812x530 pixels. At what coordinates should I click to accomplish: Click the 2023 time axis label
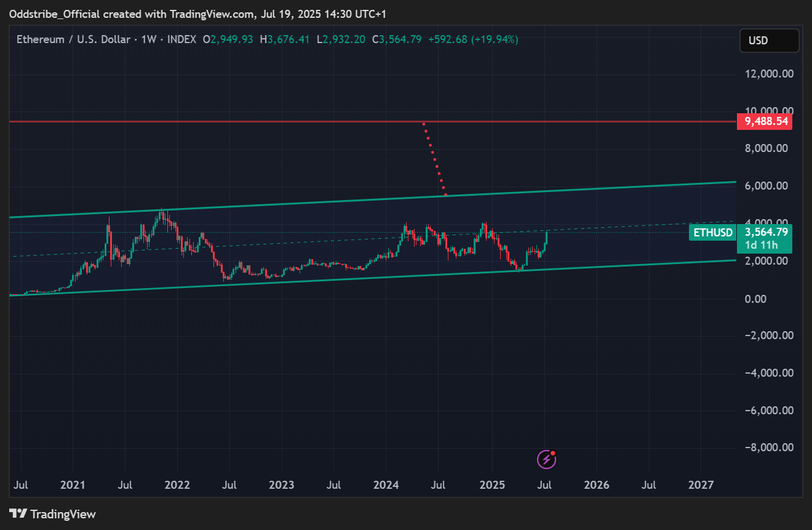[x=282, y=485]
